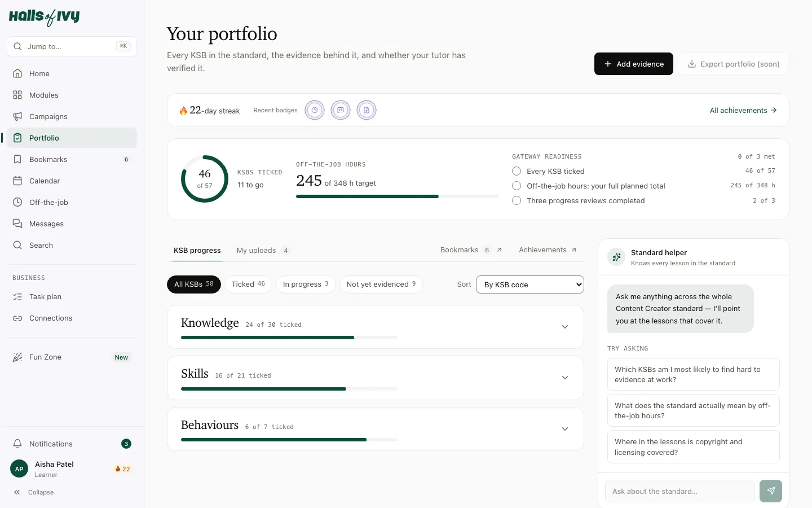The image size is (812, 508).
Task: Expand the Knowledge section chevron
Action: click(x=565, y=327)
